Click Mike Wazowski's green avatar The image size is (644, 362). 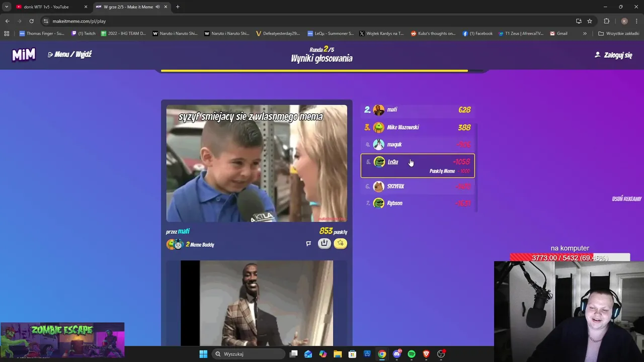[x=379, y=127]
